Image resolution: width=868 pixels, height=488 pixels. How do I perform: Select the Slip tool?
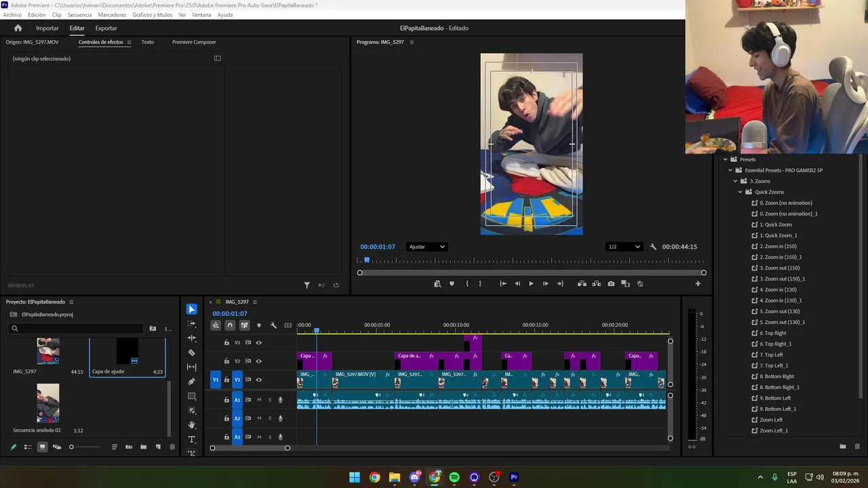[x=192, y=367]
